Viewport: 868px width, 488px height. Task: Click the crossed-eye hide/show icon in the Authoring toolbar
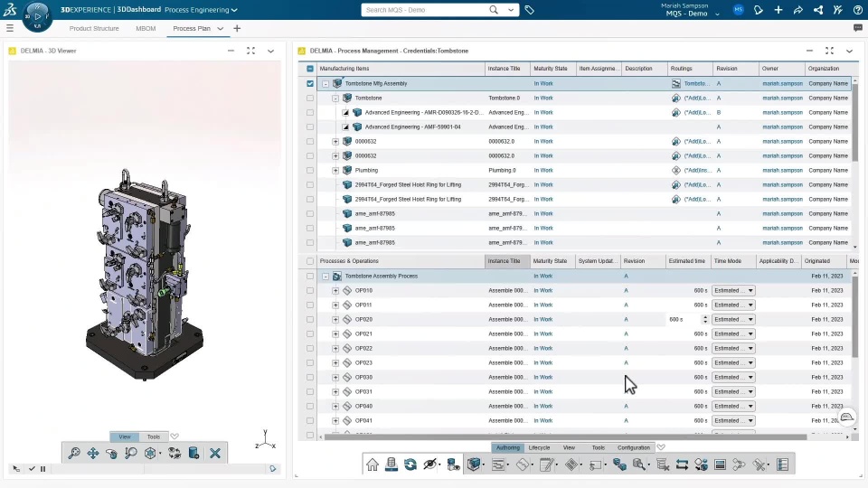point(429,465)
